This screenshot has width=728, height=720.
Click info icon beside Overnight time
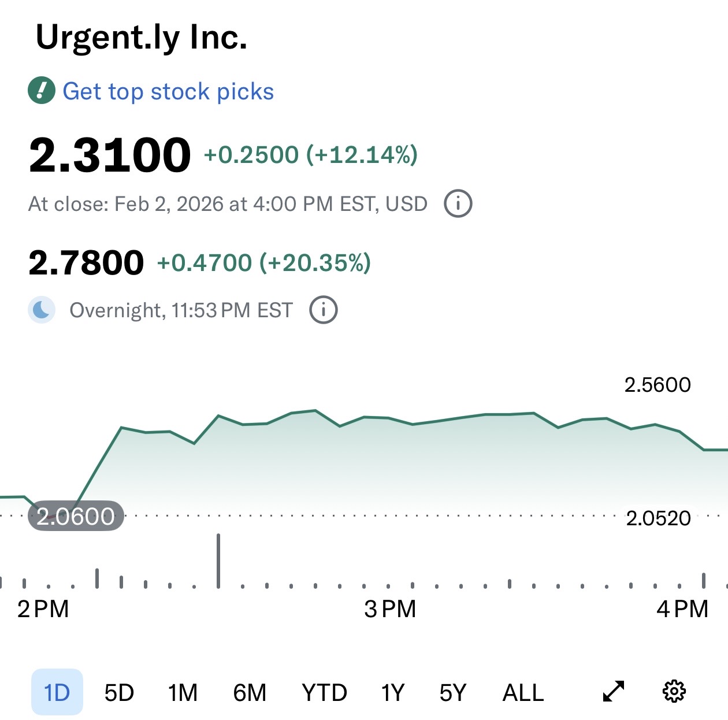pyautogui.click(x=324, y=310)
